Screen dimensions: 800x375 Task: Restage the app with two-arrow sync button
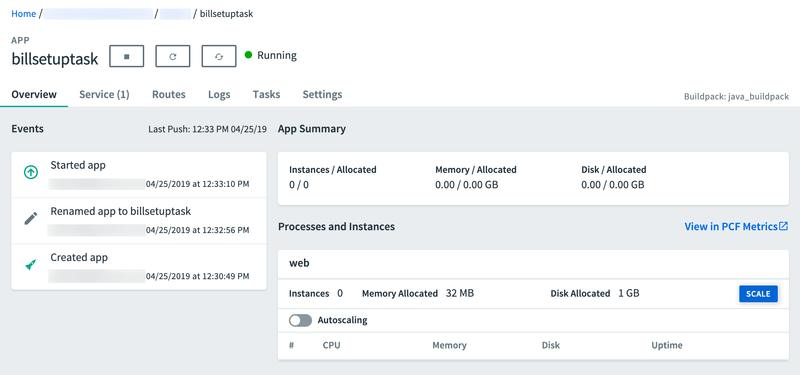(219, 56)
